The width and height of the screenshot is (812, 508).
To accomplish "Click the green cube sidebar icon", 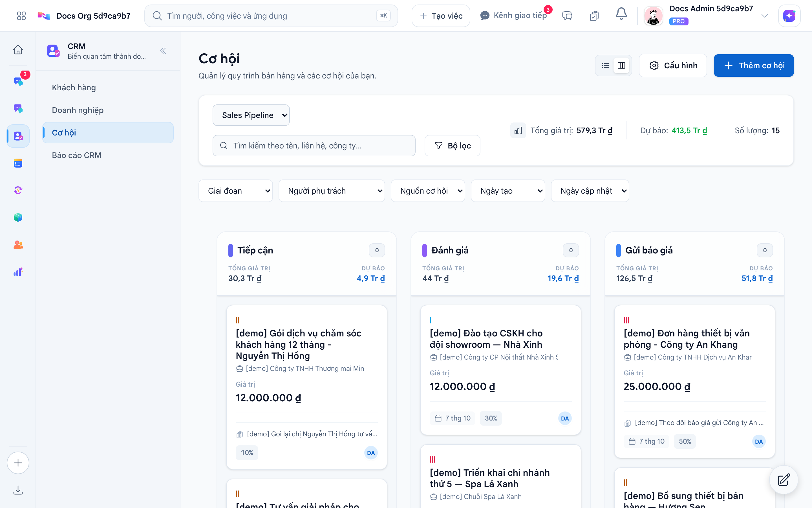I will point(18,217).
